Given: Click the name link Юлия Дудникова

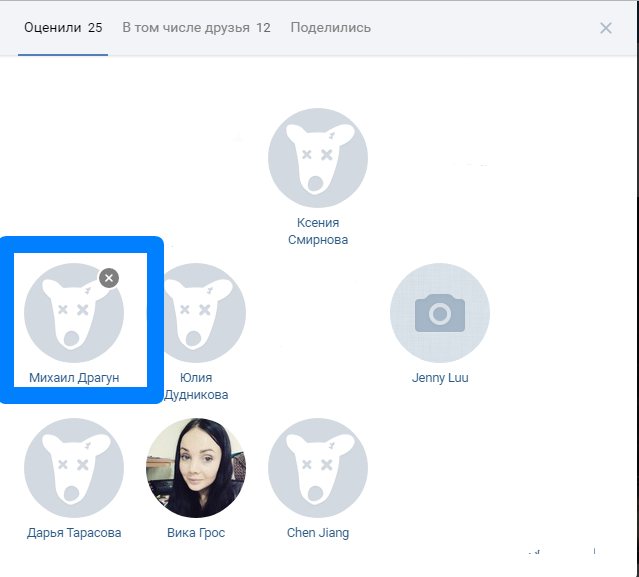Looking at the screenshot, I should [196, 386].
